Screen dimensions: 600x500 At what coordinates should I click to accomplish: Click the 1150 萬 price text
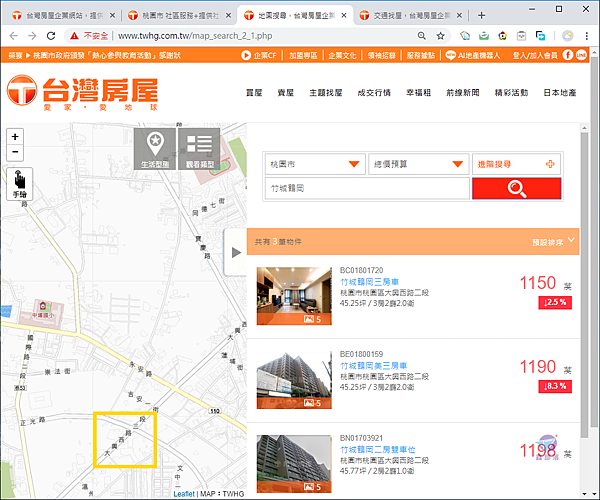pyautogui.click(x=545, y=283)
